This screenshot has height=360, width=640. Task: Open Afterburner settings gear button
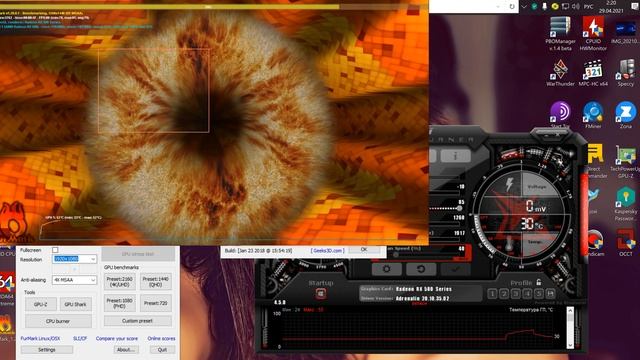click(x=386, y=269)
